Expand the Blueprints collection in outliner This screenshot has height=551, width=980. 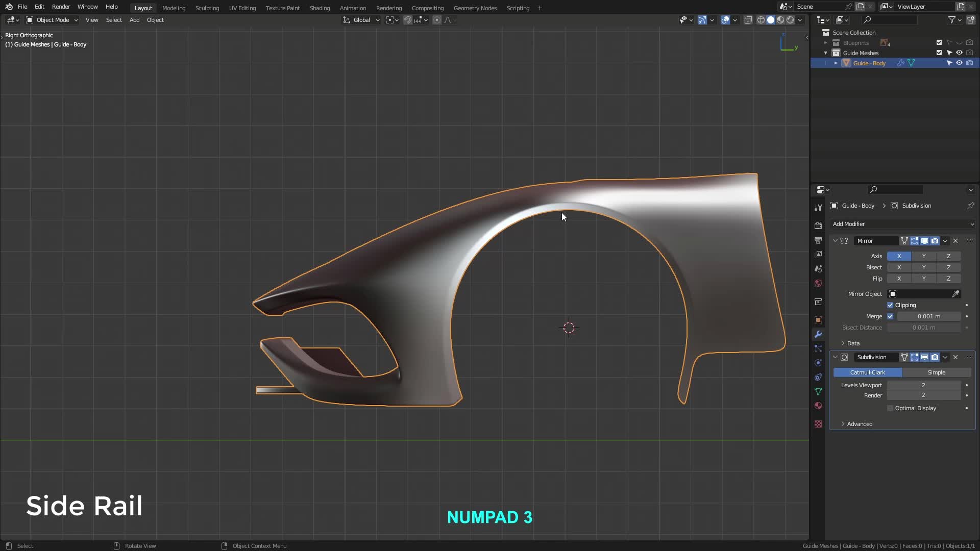click(x=825, y=43)
